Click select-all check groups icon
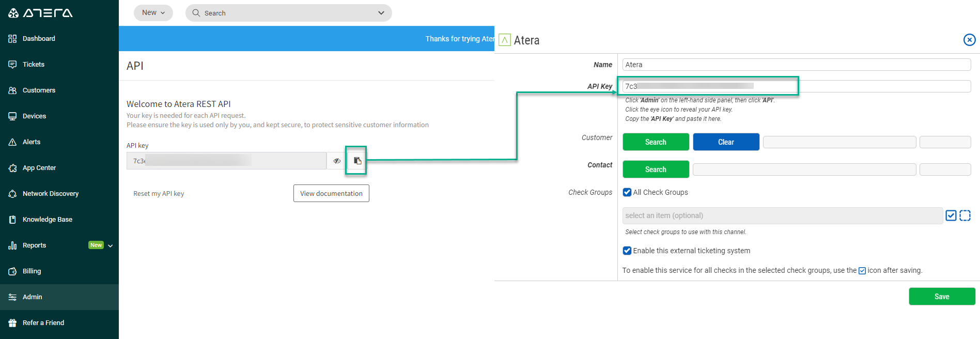Viewport: 980px width, 339px height. (x=951, y=215)
